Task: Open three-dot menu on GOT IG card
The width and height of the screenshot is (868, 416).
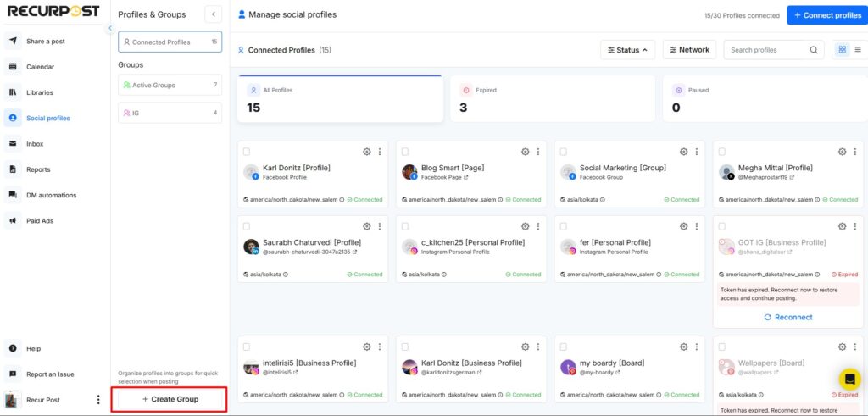Action: click(855, 226)
